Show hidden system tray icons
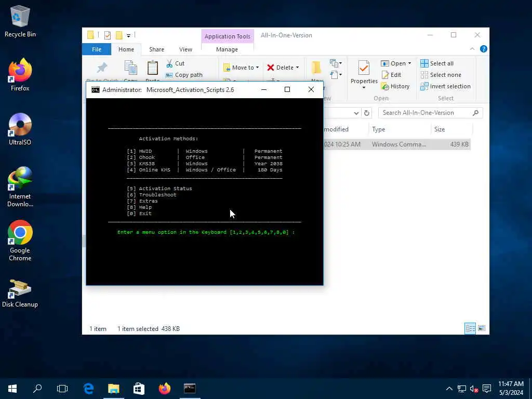This screenshot has width=532, height=399. (x=449, y=389)
